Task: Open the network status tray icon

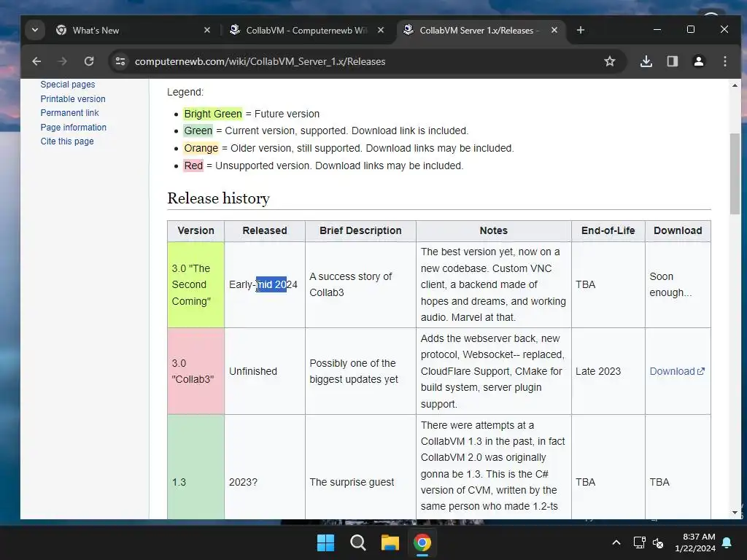Action: [639, 542]
